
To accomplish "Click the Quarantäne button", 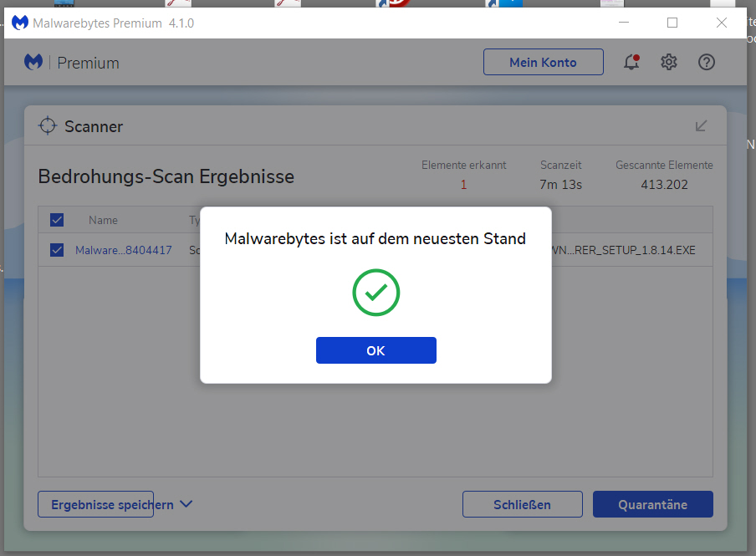I will [653, 504].
